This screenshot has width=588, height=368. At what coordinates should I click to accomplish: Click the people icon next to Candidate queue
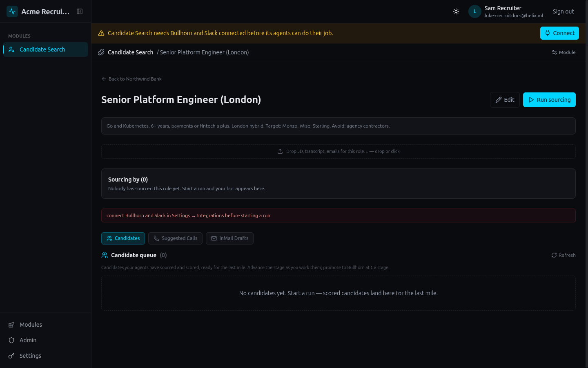pos(105,255)
